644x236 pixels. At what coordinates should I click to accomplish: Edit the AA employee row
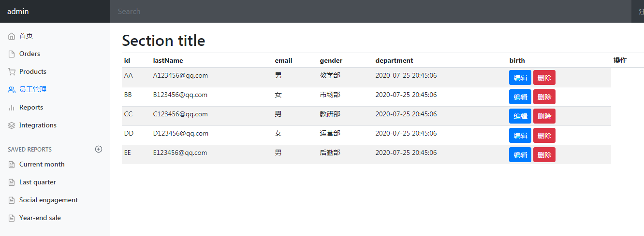tap(520, 77)
